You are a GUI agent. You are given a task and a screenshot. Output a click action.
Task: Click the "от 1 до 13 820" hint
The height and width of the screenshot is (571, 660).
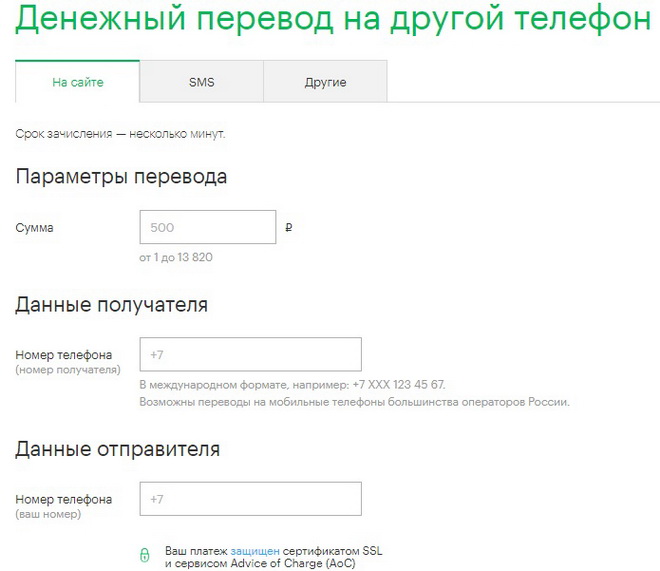point(176,257)
